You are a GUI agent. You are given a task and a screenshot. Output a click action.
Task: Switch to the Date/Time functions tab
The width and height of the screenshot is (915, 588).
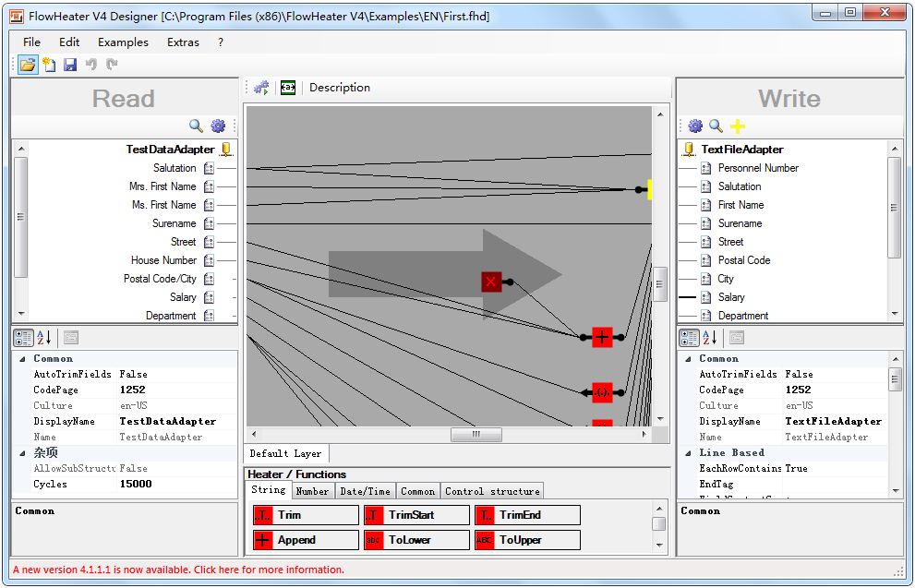tap(366, 491)
